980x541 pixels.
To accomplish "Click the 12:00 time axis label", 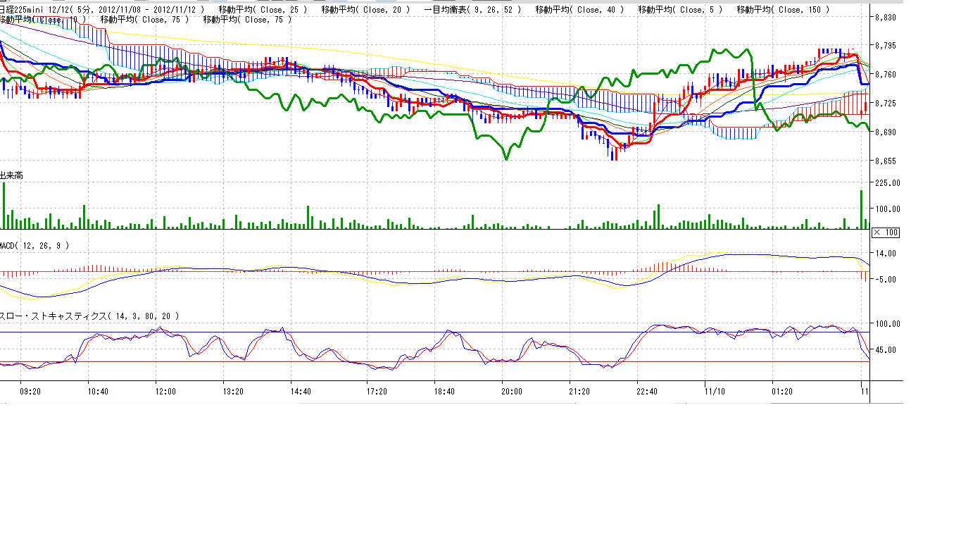I will tap(165, 391).
